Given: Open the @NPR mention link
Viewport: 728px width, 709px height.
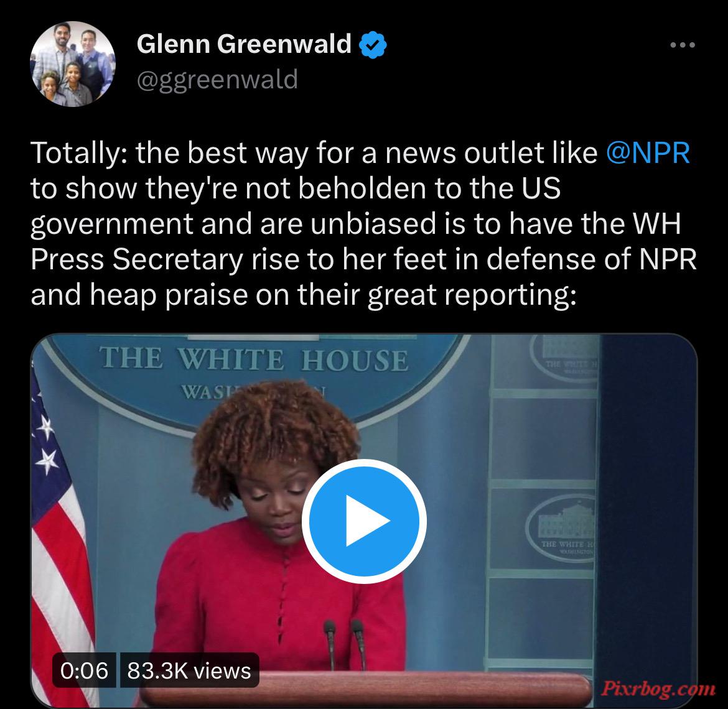Looking at the screenshot, I should coord(648,152).
